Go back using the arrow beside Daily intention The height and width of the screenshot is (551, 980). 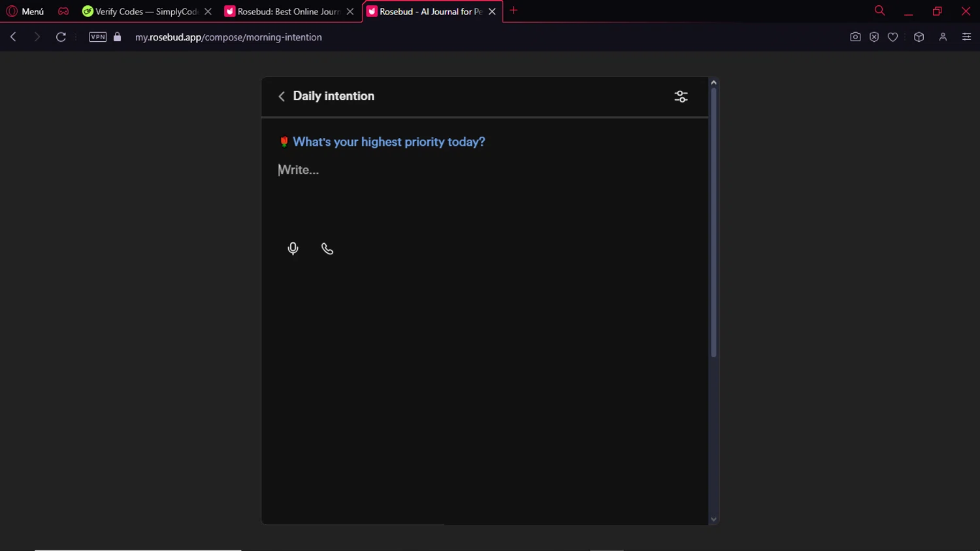282,97
